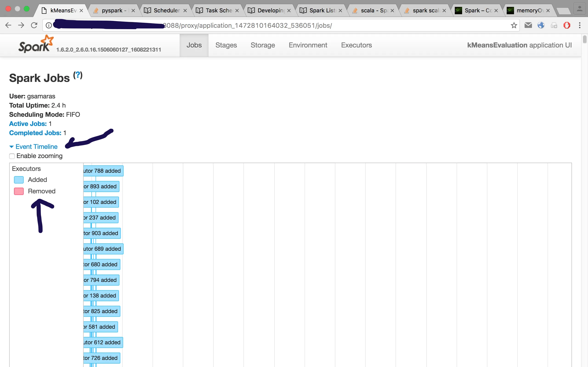Close the pyspark browser tab
Image resolution: width=588 pixels, height=367 pixels.
point(133,11)
